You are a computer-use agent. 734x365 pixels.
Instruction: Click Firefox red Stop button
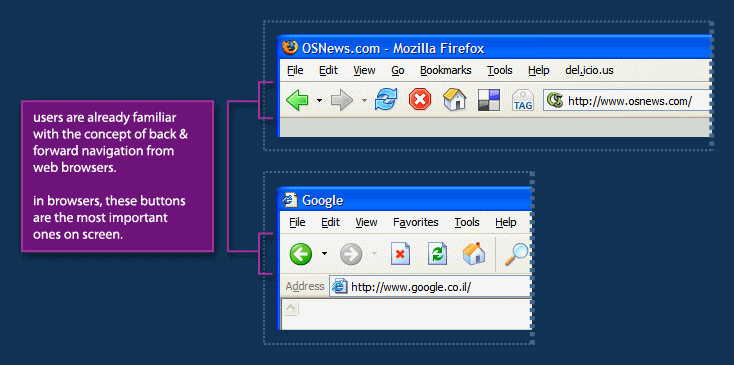pos(420,100)
